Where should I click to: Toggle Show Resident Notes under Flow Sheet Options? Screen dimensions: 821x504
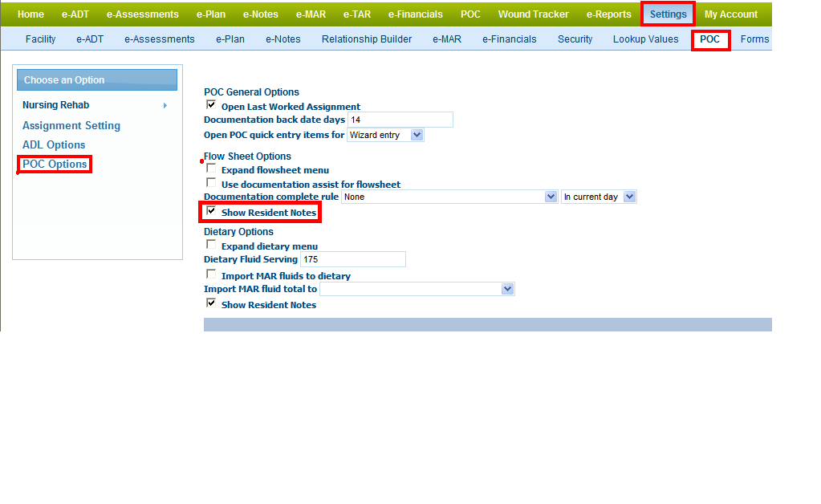(x=211, y=211)
